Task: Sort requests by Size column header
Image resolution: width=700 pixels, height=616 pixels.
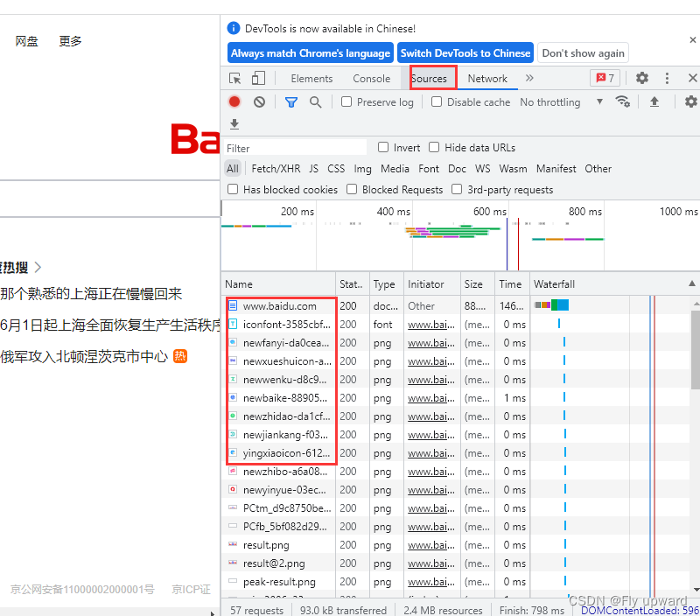Action: [477, 283]
